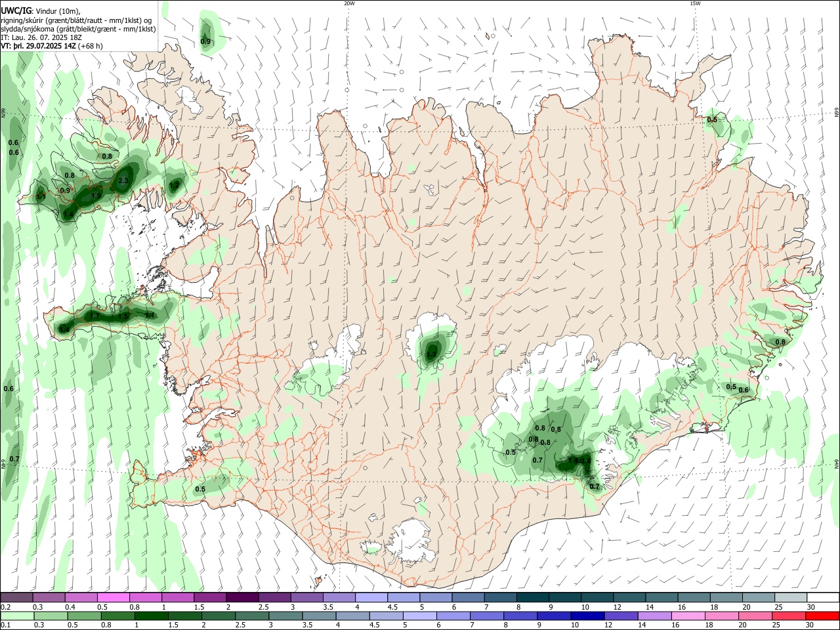Select the 30 label ending the rain legend row
Image resolution: width=840 pixels, height=630 pixels.
click(811, 625)
